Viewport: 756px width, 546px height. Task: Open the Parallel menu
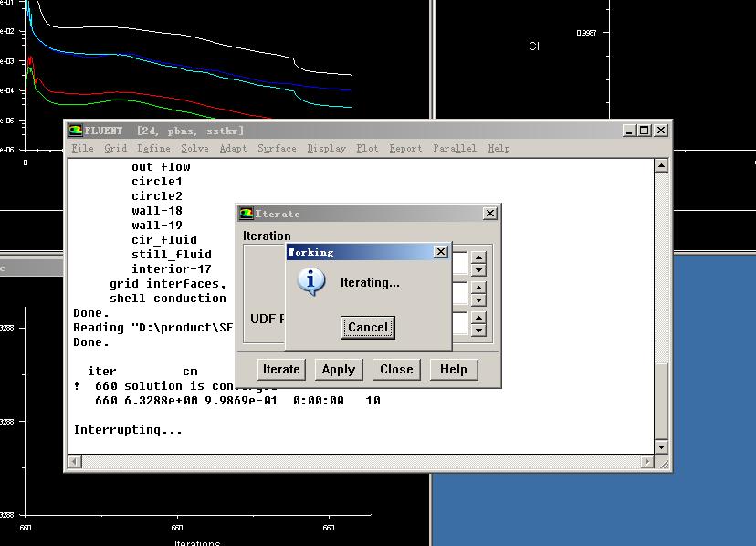coord(454,148)
